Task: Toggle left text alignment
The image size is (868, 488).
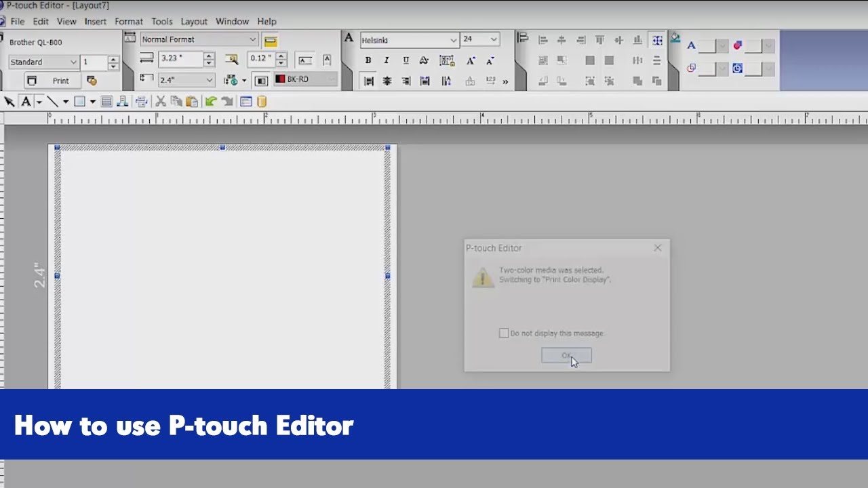Action: 368,81
